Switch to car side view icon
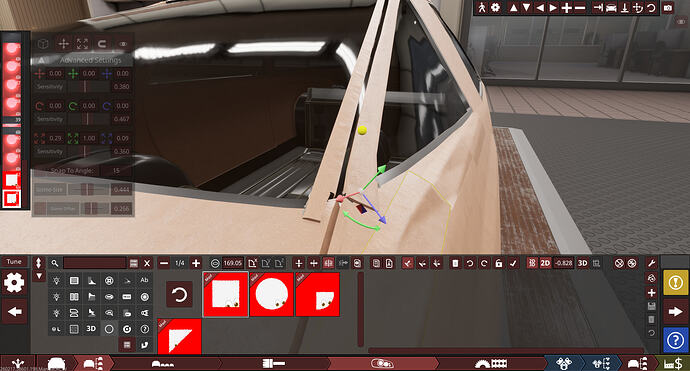 [611, 7]
